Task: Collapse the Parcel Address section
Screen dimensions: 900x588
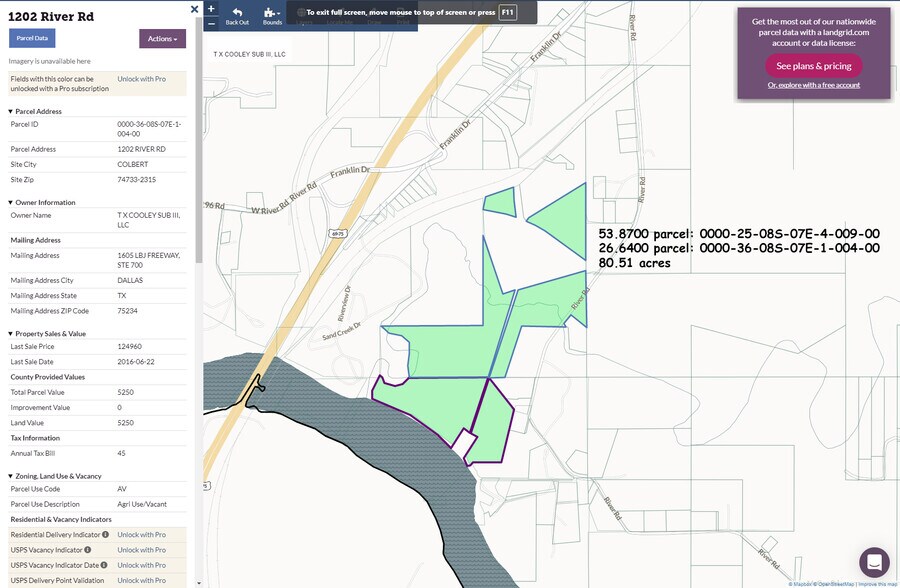Action: pos(11,111)
